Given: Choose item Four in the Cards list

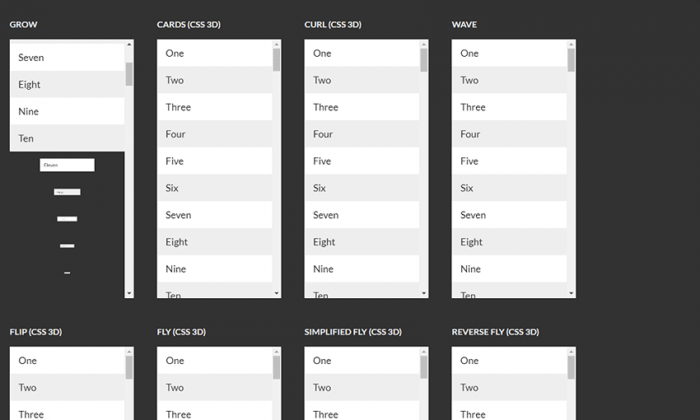Looking at the screenshot, I should pyautogui.click(x=214, y=134).
